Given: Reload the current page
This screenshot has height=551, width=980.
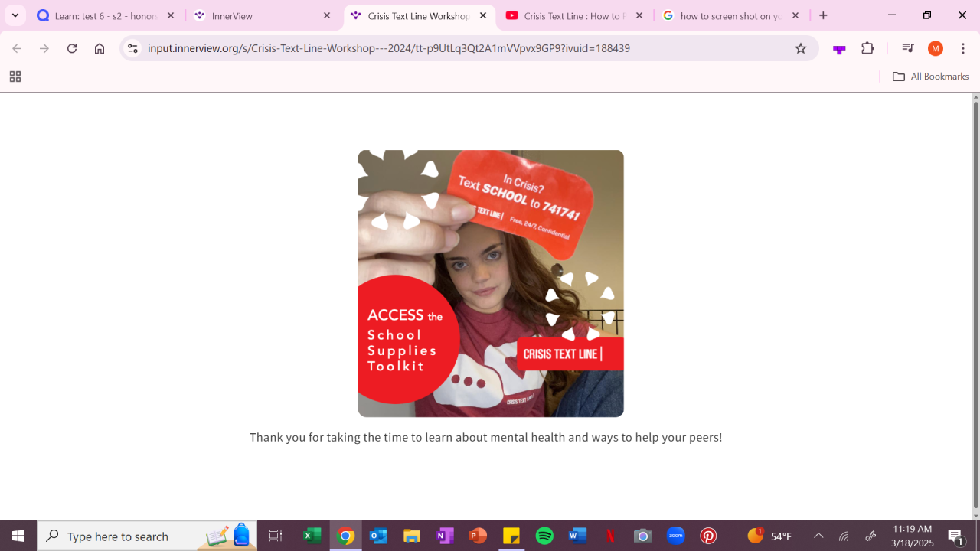Looking at the screenshot, I should click(72, 48).
